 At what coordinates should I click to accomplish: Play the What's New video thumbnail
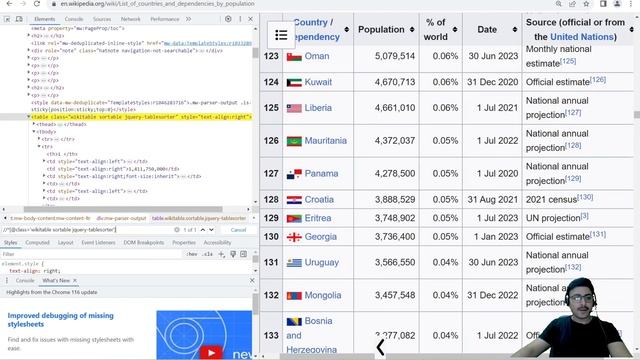(x=211, y=352)
